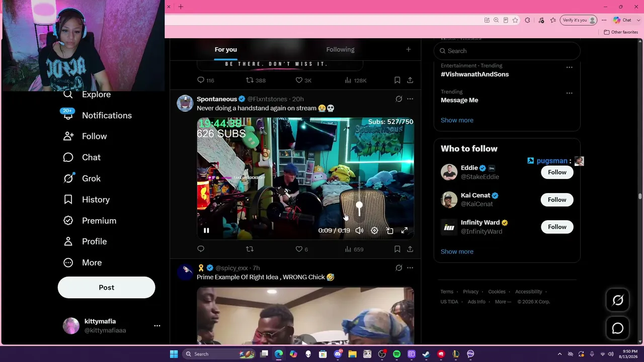
Task: Bookmark the Spontaneous handstand post
Action: [397, 249]
